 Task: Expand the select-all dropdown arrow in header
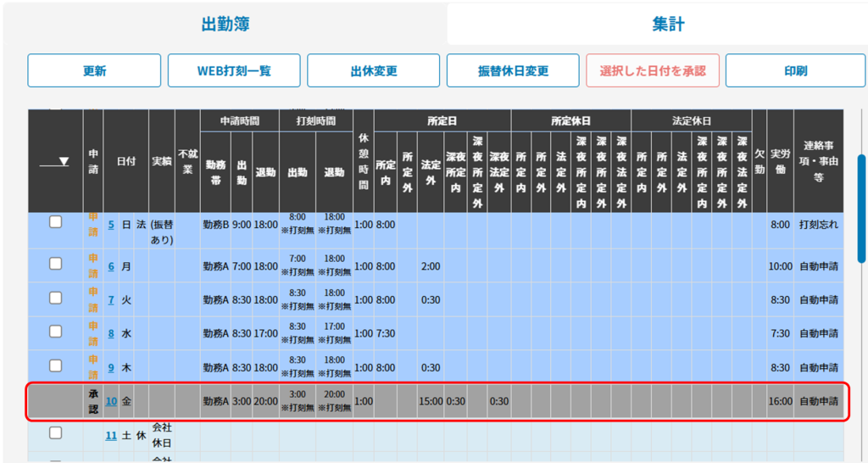click(x=64, y=161)
